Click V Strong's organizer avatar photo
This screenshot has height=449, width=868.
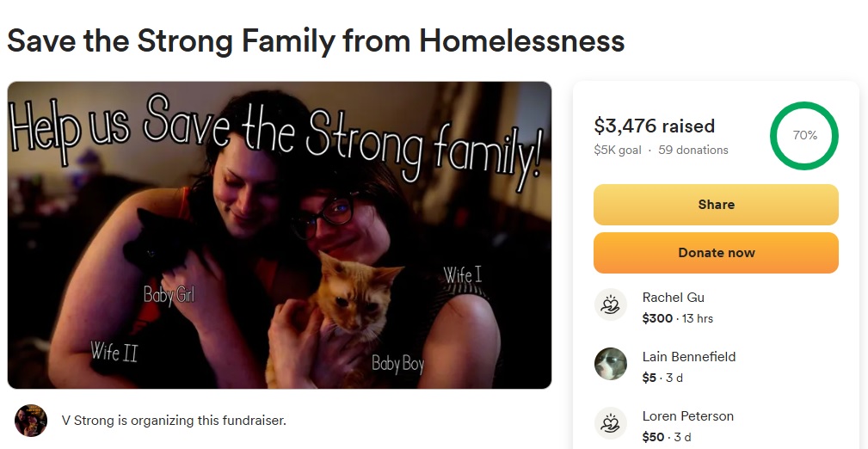31,421
